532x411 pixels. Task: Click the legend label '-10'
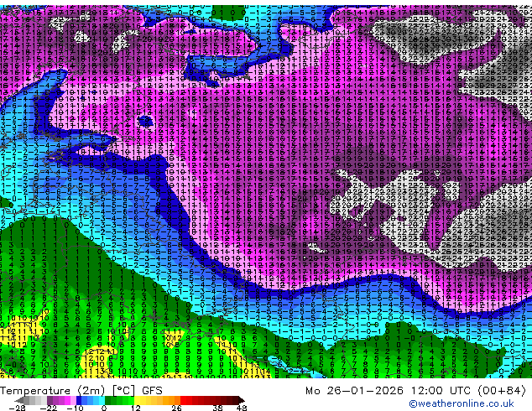(75, 408)
